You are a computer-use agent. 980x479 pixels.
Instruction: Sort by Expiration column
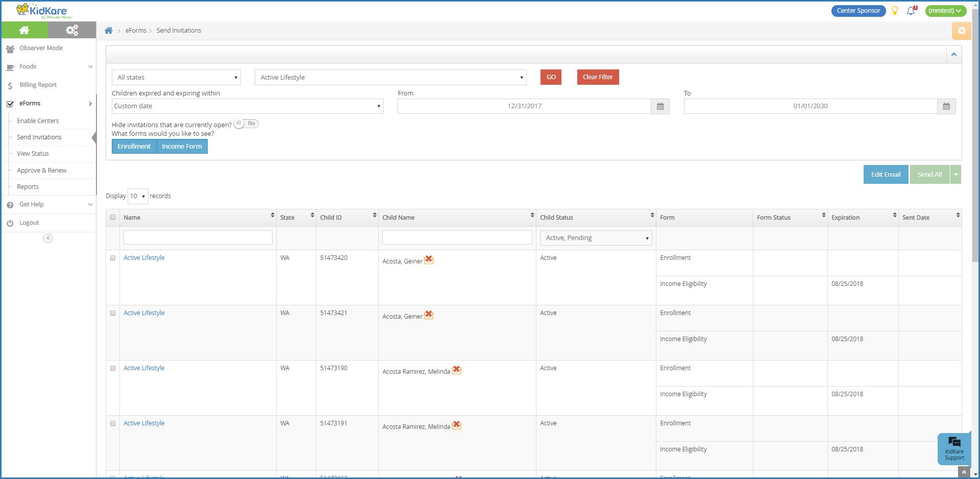tap(895, 215)
